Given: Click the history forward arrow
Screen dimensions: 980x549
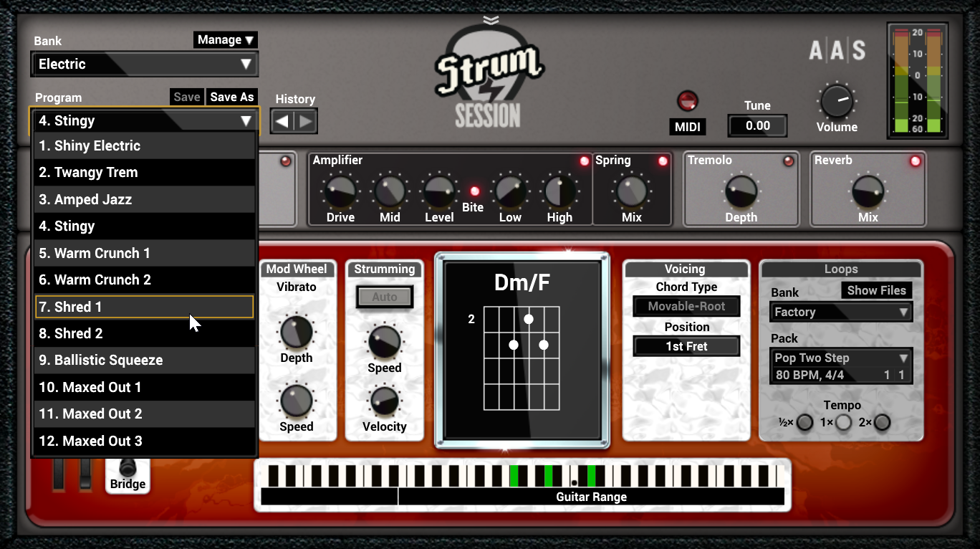Looking at the screenshot, I should point(306,121).
